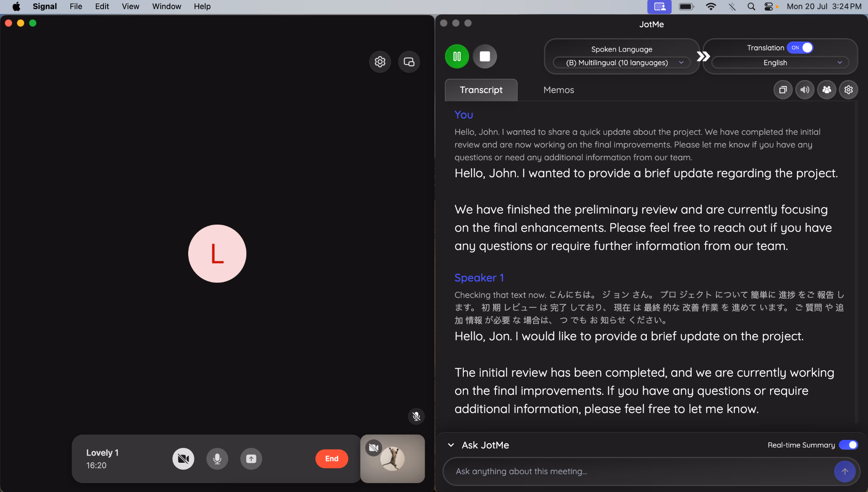Open the Help menu
868x492 pixels.
point(202,6)
